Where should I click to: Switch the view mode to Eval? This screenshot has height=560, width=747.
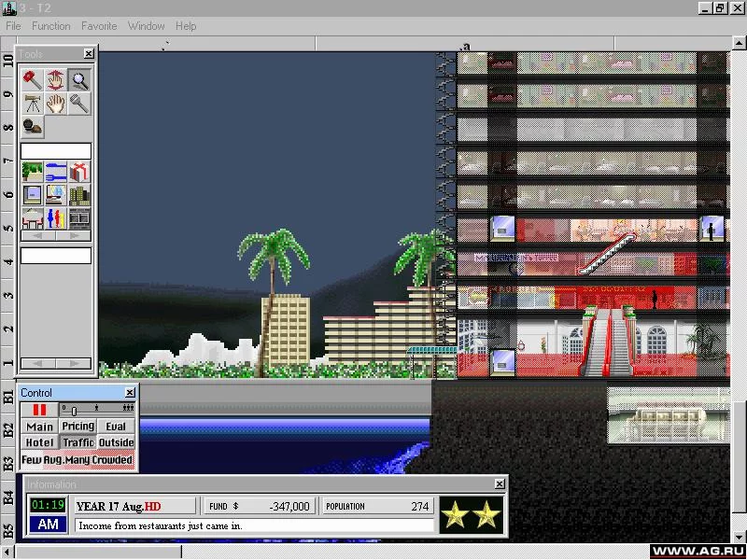click(116, 427)
